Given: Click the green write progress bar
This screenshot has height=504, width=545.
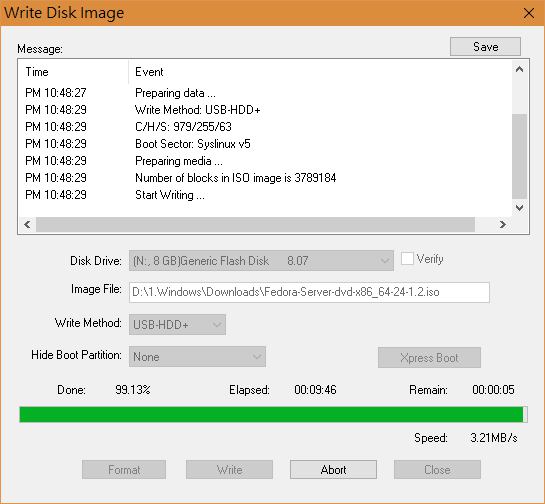Looking at the screenshot, I should coord(273,414).
